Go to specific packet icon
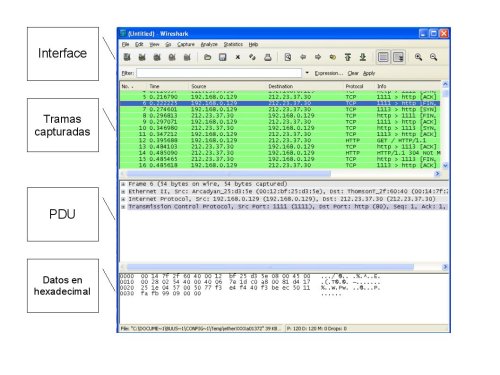The width and height of the screenshot is (500, 375). [x=333, y=57]
